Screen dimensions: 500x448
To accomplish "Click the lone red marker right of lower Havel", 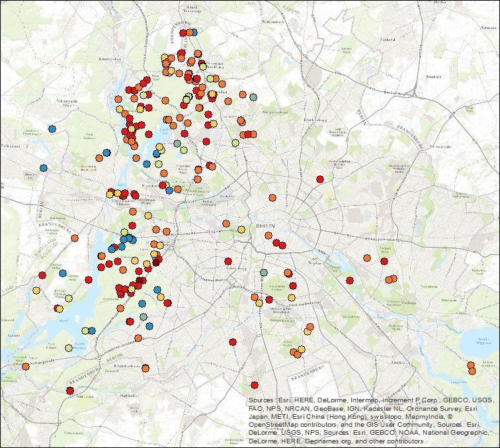I will tap(89, 280).
